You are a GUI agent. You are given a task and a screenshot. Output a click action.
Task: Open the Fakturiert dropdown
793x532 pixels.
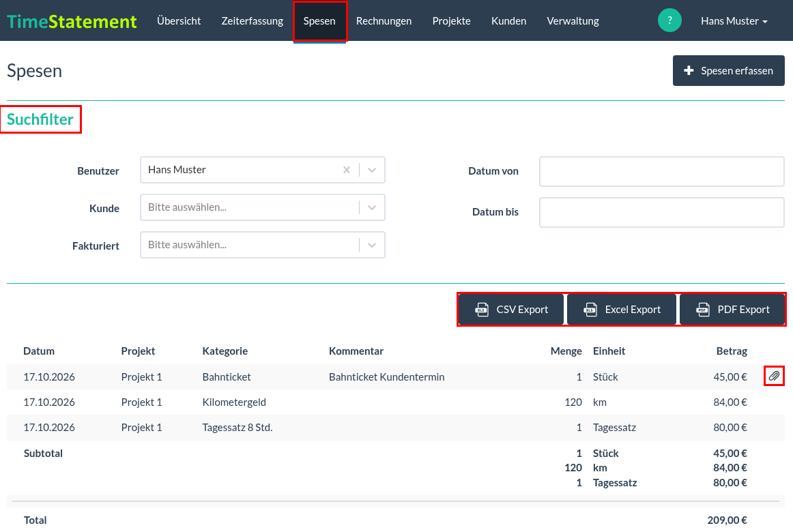pos(263,245)
